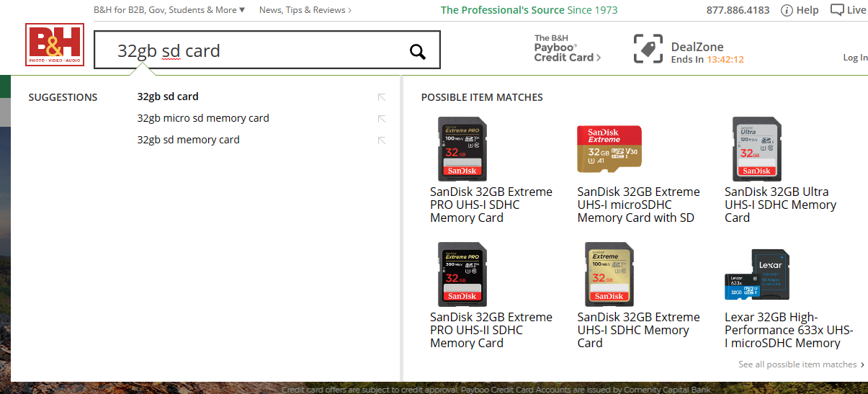868x394 pixels.
Task: Select suggestion '32gb sd card'
Action: [x=168, y=97]
